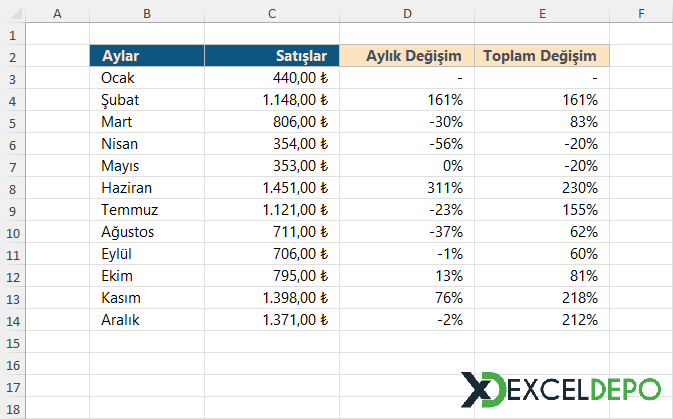The width and height of the screenshot is (673, 419).
Task: Select column A header
Action: (x=56, y=12)
